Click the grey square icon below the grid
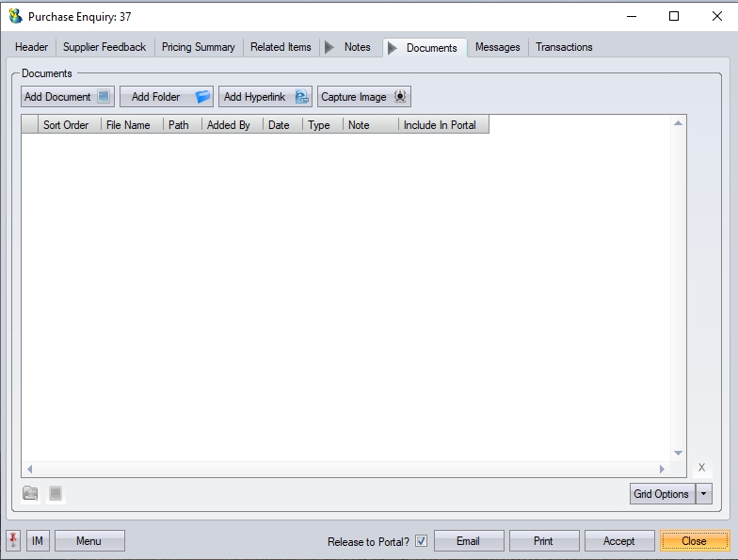Viewport: 738px width, 560px height. click(x=56, y=493)
